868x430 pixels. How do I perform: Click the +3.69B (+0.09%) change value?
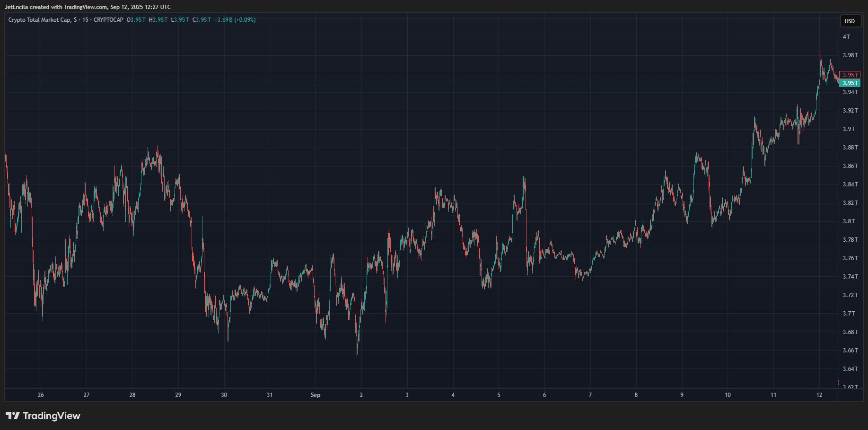click(x=235, y=20)
